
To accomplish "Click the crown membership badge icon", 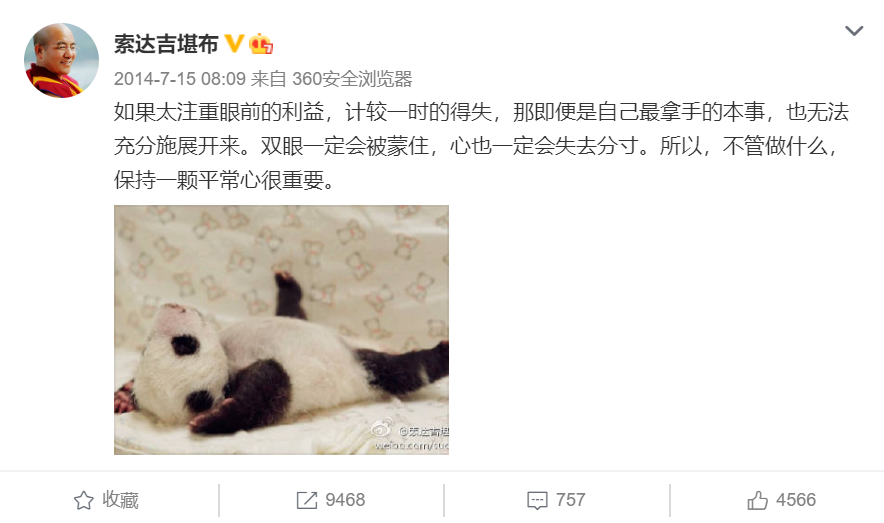I will [x=261, y=43].
